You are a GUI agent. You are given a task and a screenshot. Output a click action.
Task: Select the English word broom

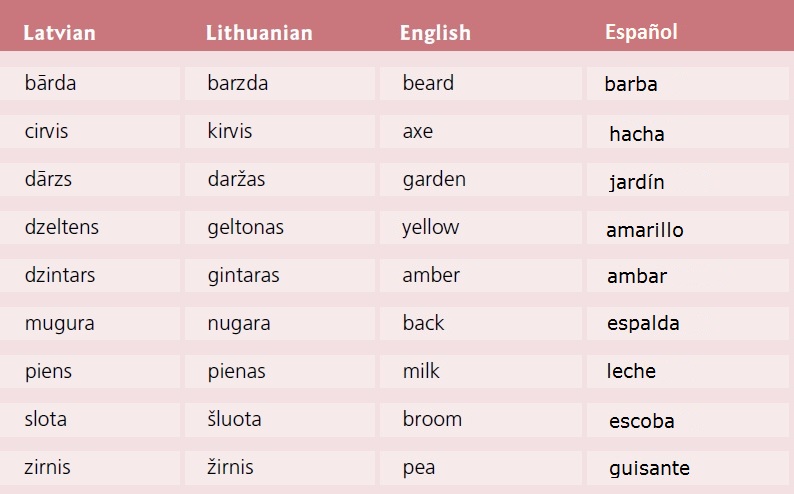pyautogui.click(x=432, y=419)
